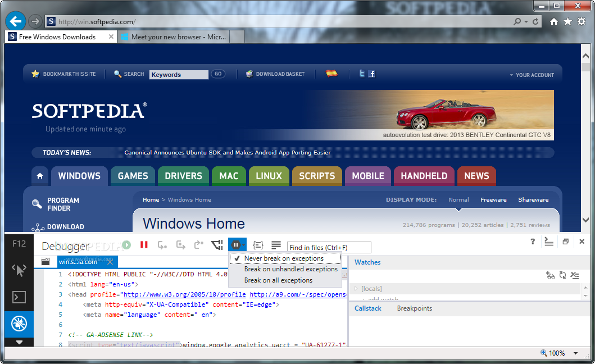Select Freeware display mode

[493, 199]
